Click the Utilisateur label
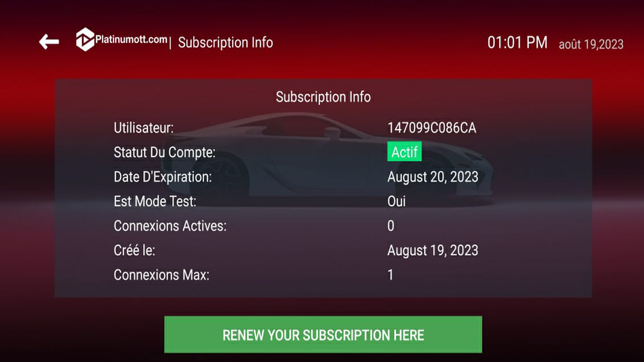The image size is (644, 362). pyautogui.click(x=144, y=128)
